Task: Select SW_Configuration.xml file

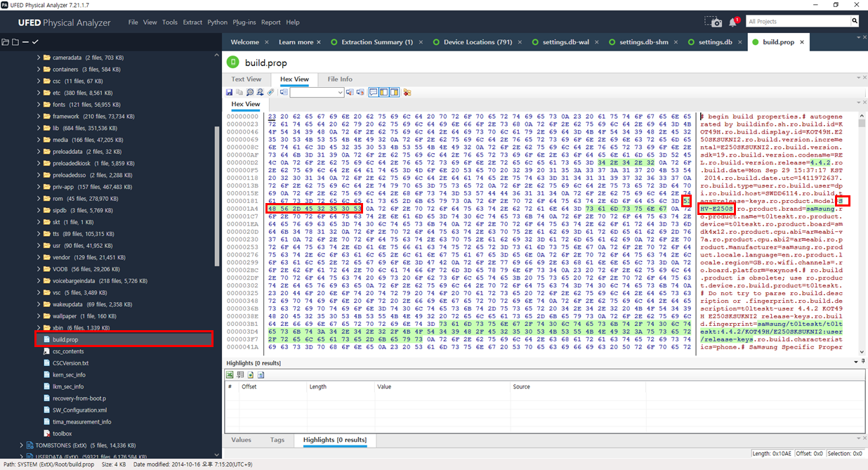Action: click(79, 410)
